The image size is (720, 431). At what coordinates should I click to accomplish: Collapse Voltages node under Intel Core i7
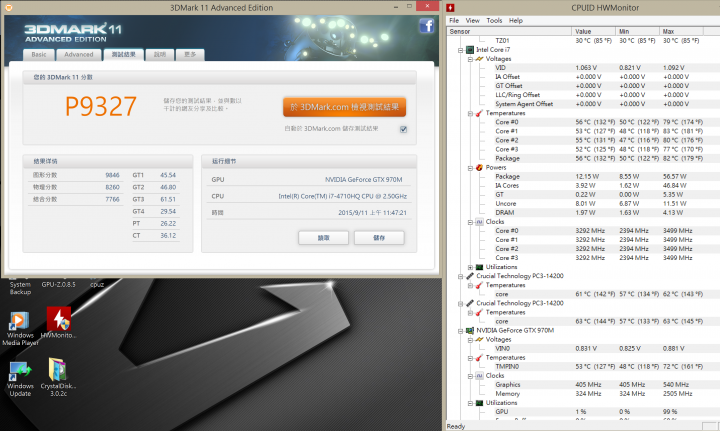tap(470, 59)
